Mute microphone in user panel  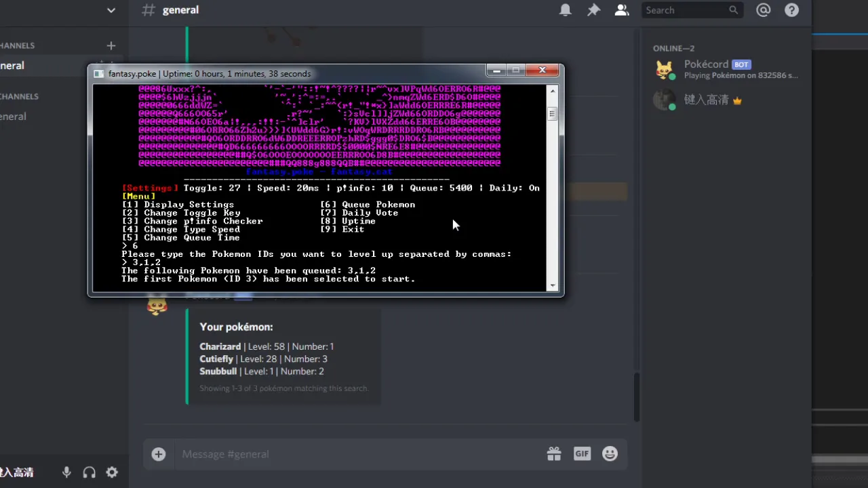[x=66, y=472]
